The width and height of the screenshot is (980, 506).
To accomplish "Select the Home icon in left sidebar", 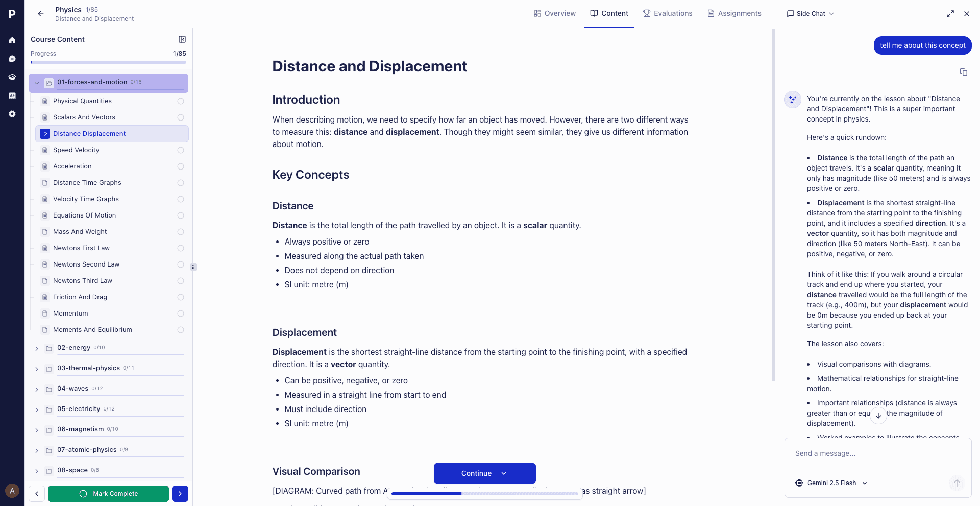I will (12, 40).
